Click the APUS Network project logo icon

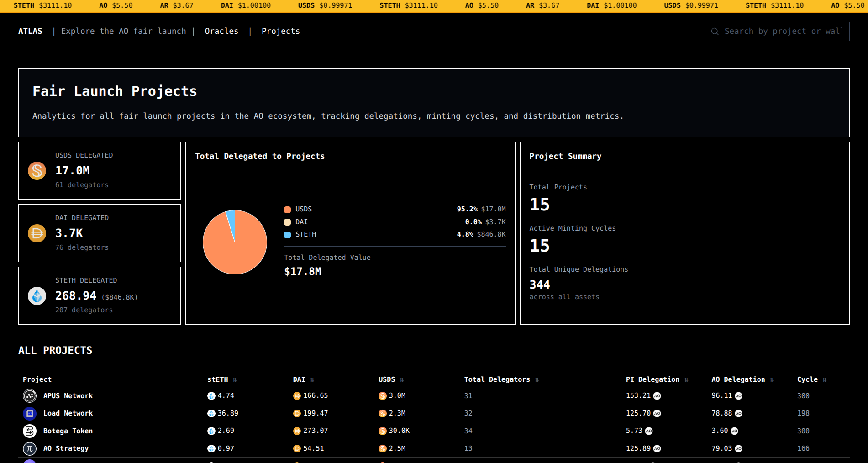click(30, 396)
